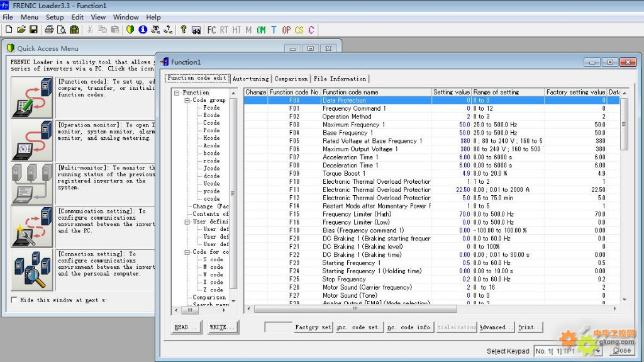Click the tree panel vertical scrollbar thumb

[x=233, y=193]
